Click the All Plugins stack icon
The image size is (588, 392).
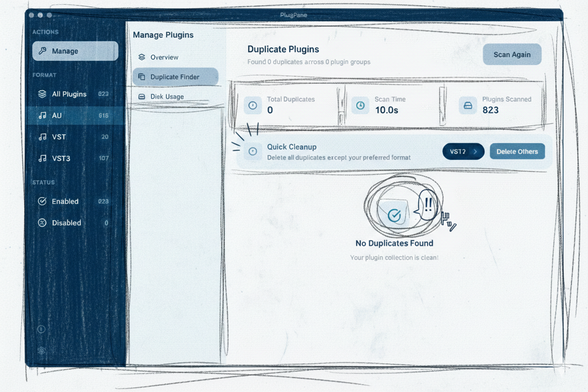[42, 94]
